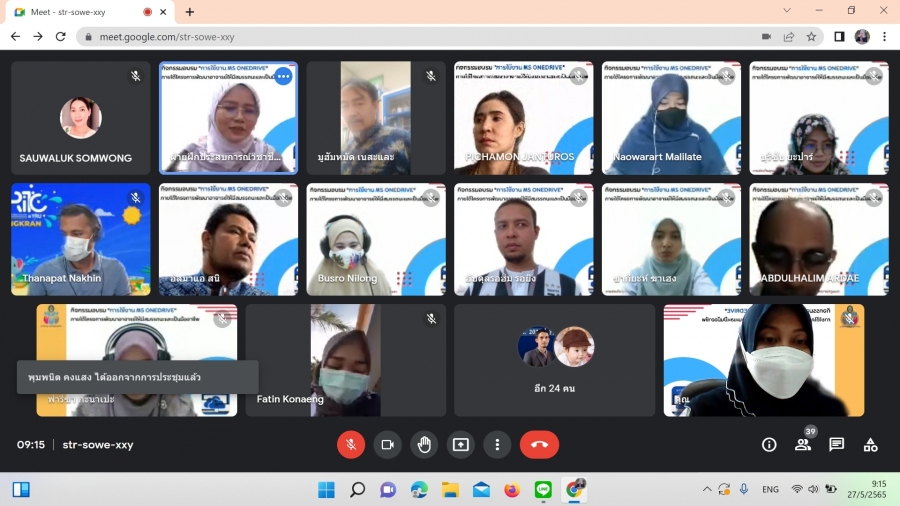Open the Activities panel icon
This screenshot has width=900, height=506.
[x=870, y=445]
